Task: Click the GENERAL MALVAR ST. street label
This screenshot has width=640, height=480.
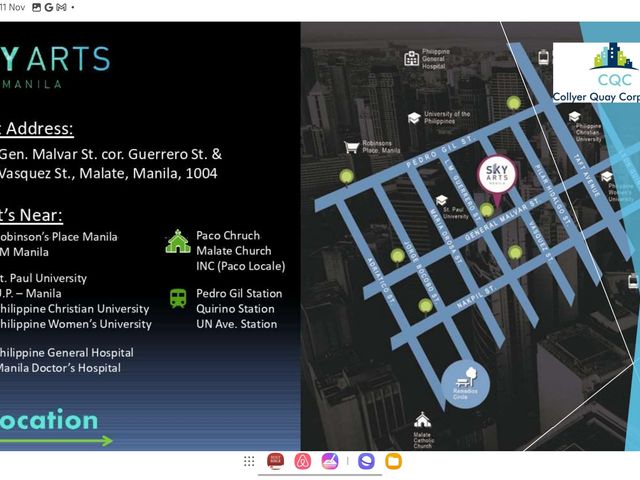Action: pyautogui.click(x=502, y=219)
